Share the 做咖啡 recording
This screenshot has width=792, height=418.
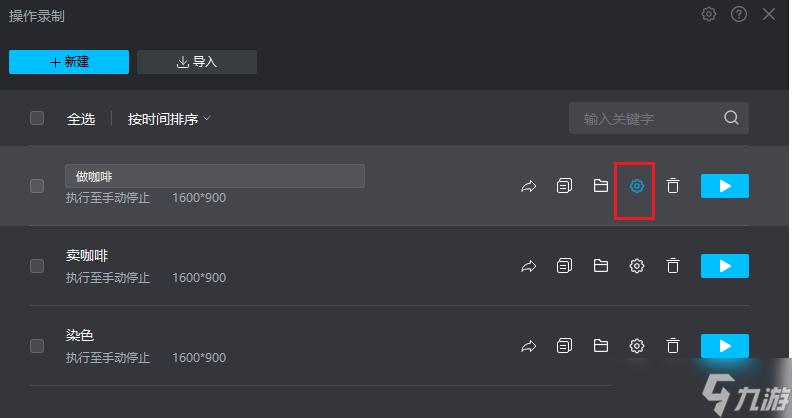point(528,186)
